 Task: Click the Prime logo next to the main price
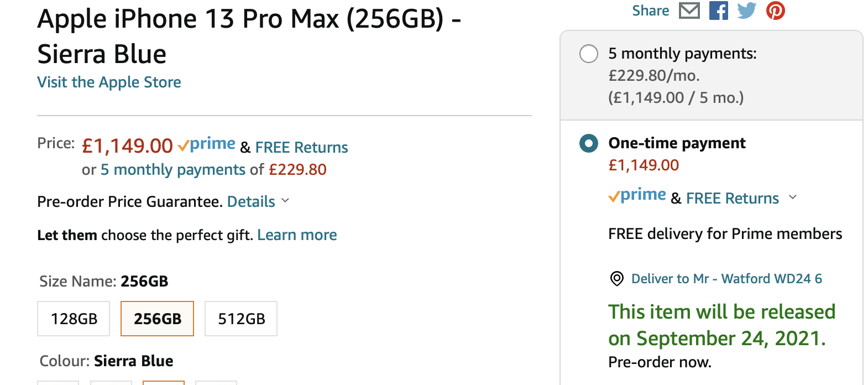pyautogui.click(x=207, y=145)
